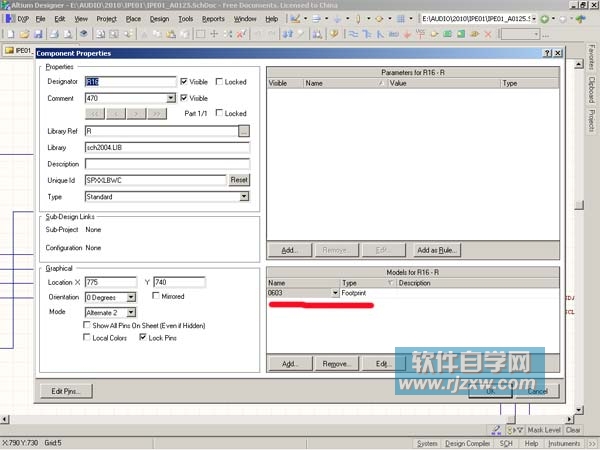Viewport: 600px width, 450px height.
Task: Click the Reset button for Unique Id
Action: pos(239,180)
